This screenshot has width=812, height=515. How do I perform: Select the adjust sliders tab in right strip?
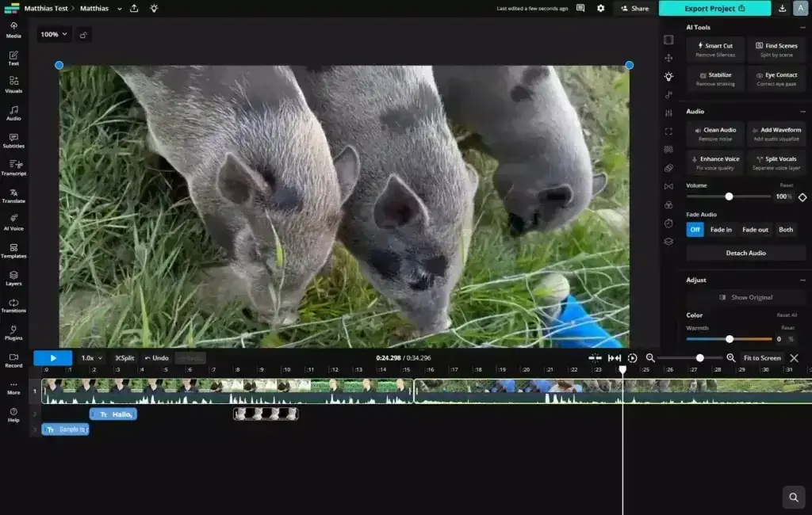(668, 113)
